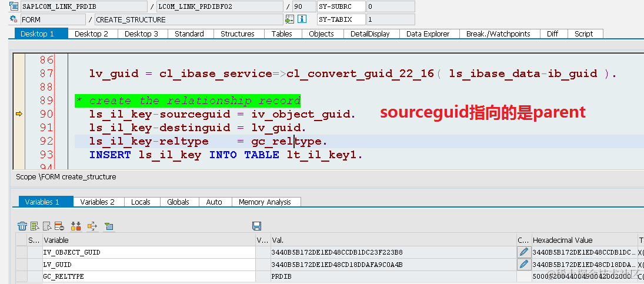Click the LV_GUID variable name cell

149,264
